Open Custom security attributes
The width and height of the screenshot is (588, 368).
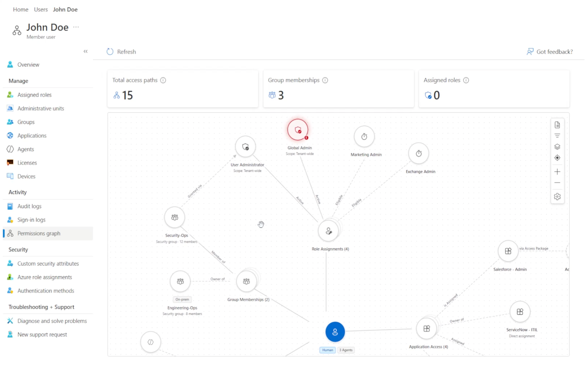click(x=48, y=264)
